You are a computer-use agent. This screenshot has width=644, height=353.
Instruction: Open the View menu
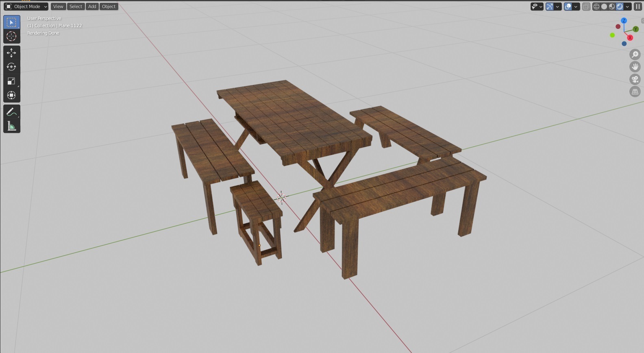[x=58, y=7]
